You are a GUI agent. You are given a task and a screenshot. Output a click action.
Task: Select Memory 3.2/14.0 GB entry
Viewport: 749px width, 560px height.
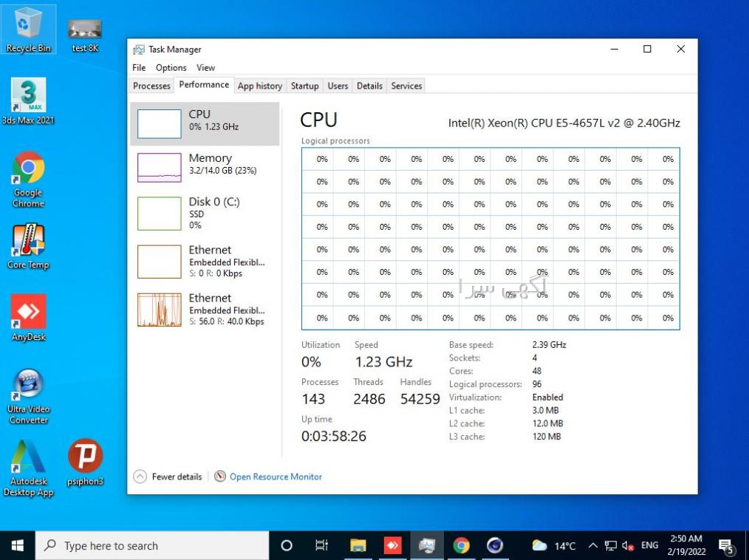coord(205,167)
